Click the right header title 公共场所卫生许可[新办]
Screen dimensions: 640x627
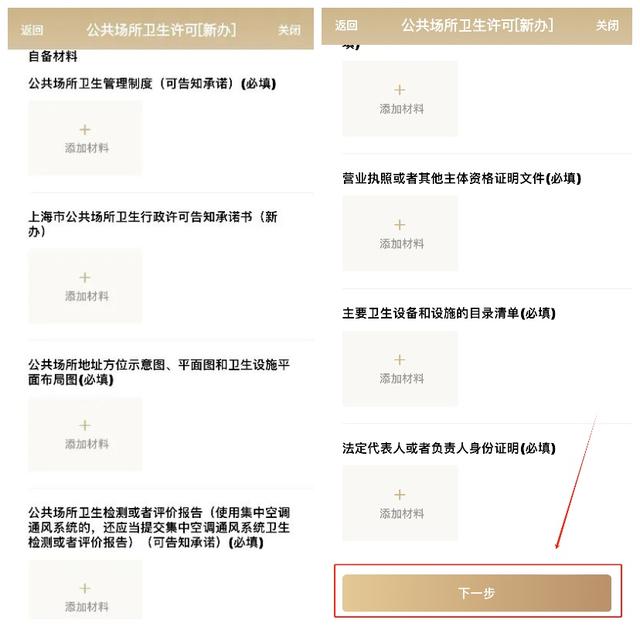pyautogui.click(x=477, y=25)
